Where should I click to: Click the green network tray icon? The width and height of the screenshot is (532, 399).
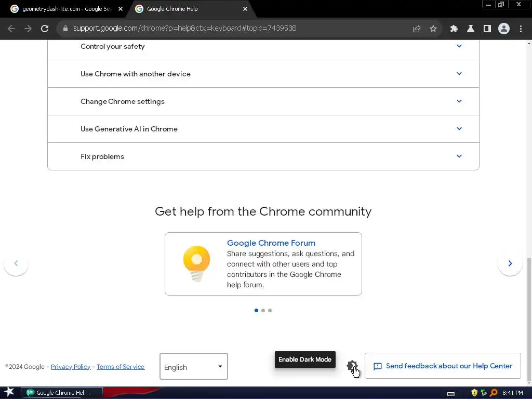click(484, 393)
